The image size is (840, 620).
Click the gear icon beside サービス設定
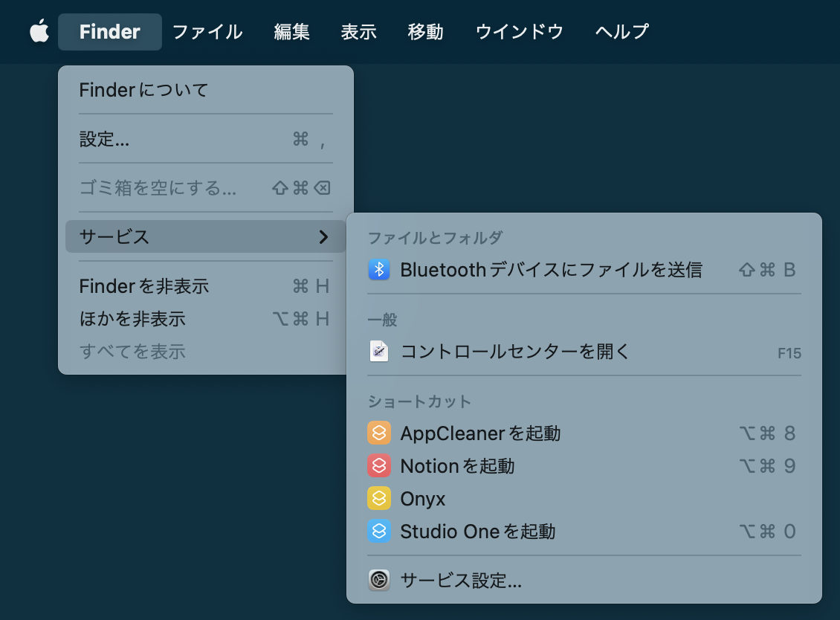click(379, 581)
